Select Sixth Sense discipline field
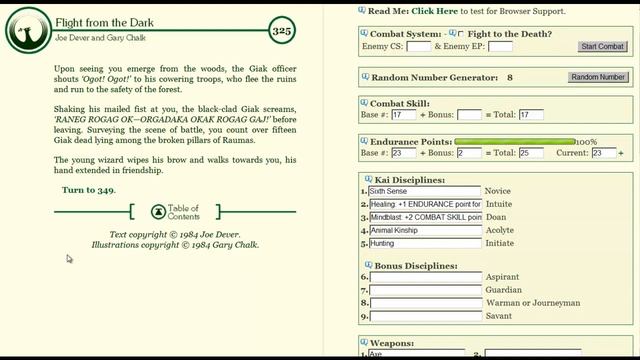 pyautogui.click(x=424, y=191)
